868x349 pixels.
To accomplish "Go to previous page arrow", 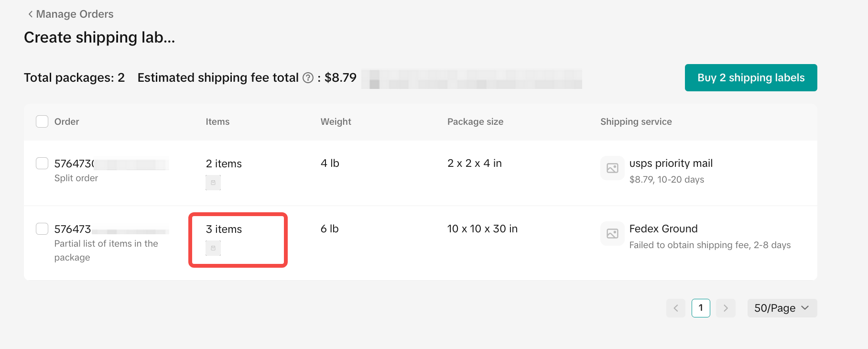I will [x=676, y=308].
